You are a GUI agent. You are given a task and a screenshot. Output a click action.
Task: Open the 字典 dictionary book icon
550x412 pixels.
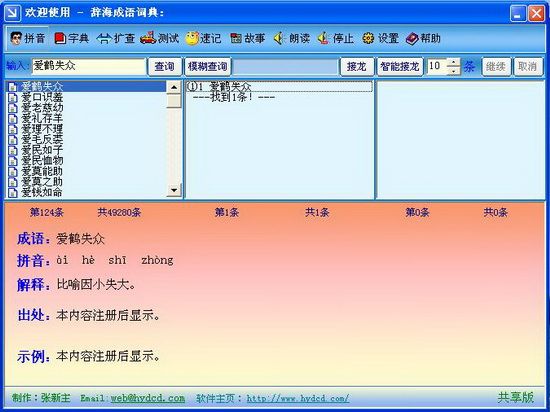(x=60, y=38)
